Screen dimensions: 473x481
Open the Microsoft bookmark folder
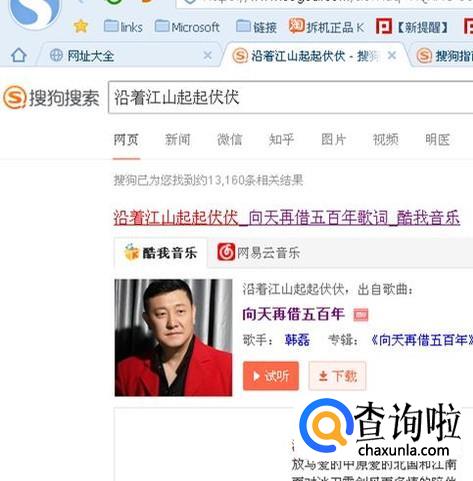coord(187,27)
